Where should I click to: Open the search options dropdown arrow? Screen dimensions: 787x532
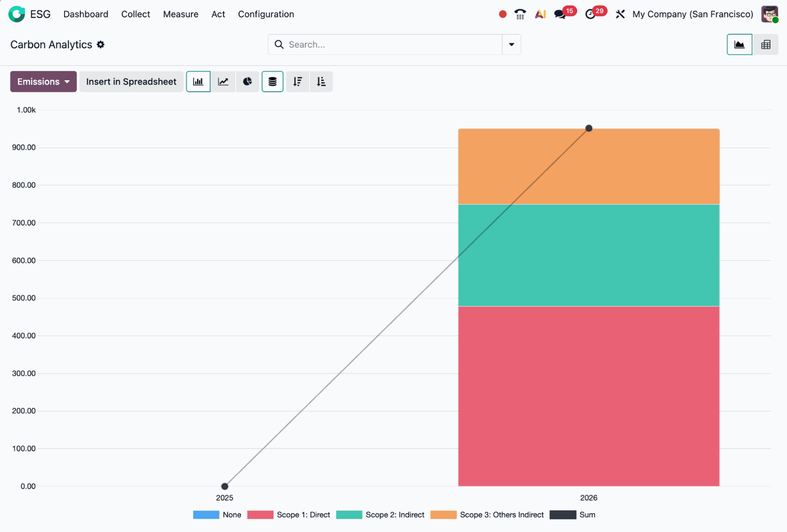tap(511, 45)
